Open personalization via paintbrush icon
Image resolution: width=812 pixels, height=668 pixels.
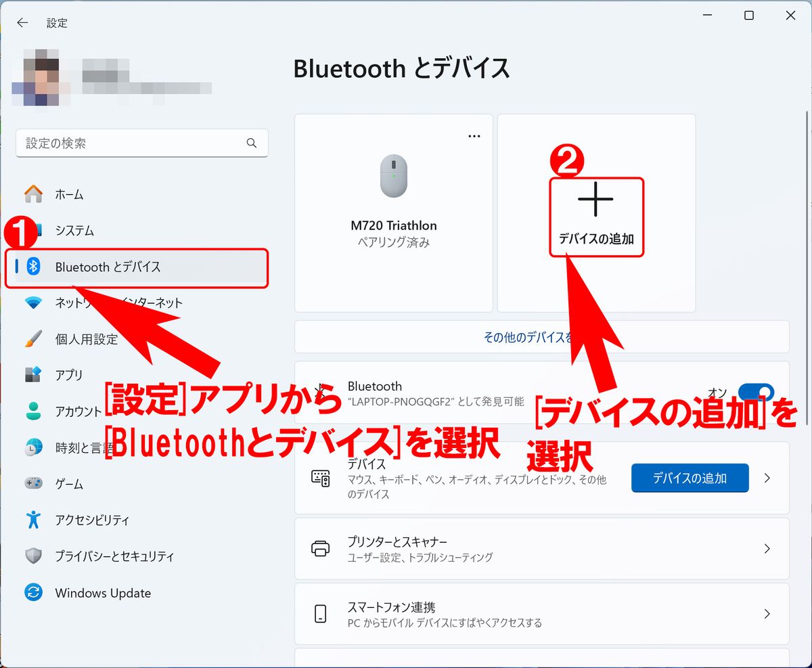click(33, 339)
